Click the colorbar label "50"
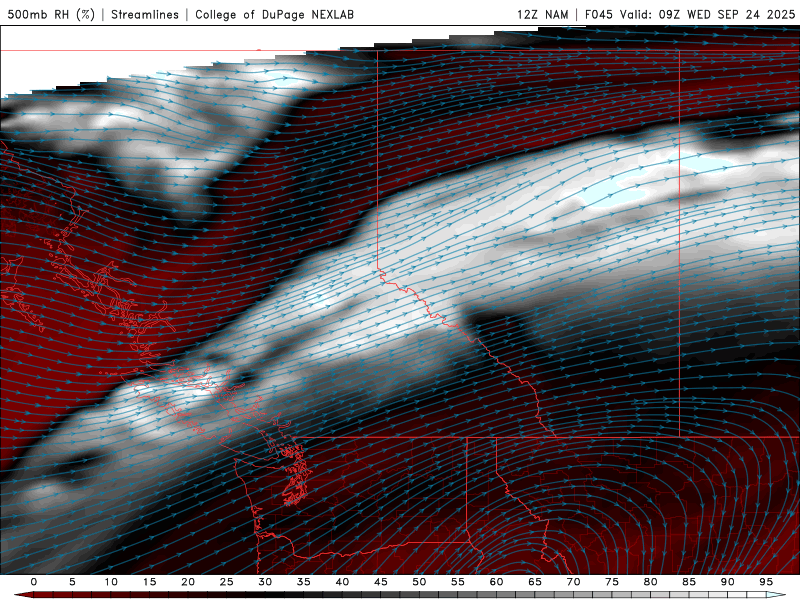This screenshot has width=800, height=600. click(419, 582)
